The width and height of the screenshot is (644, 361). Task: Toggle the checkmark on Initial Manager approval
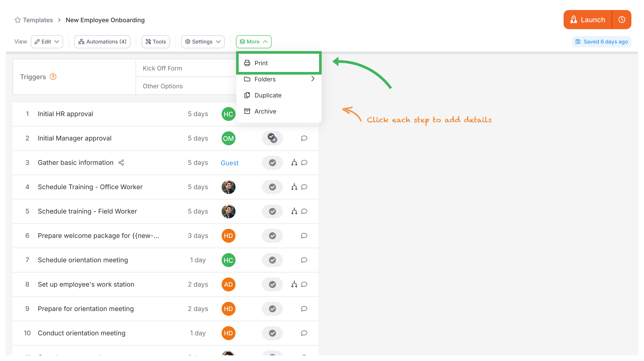click(272, 138)
